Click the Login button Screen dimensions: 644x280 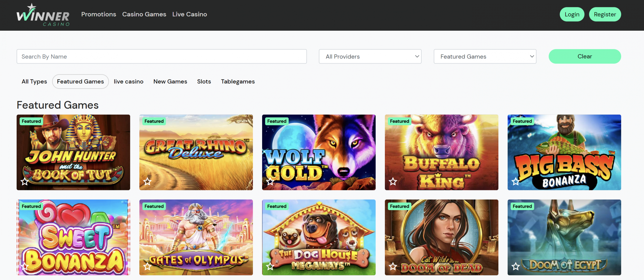572,14
